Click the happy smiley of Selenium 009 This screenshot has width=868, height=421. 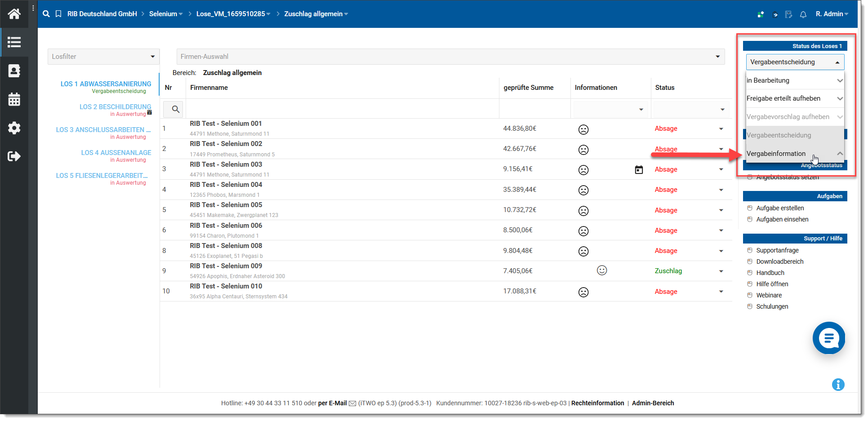click(x=602, y=270)
